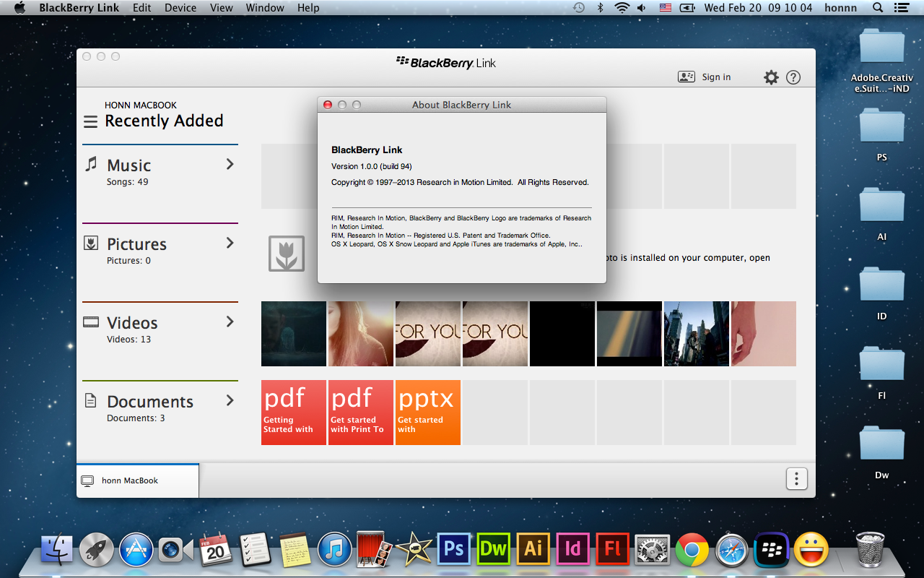Open the three-dot options button
This screenshot has width=924, height=578.
tap(796, 478)
